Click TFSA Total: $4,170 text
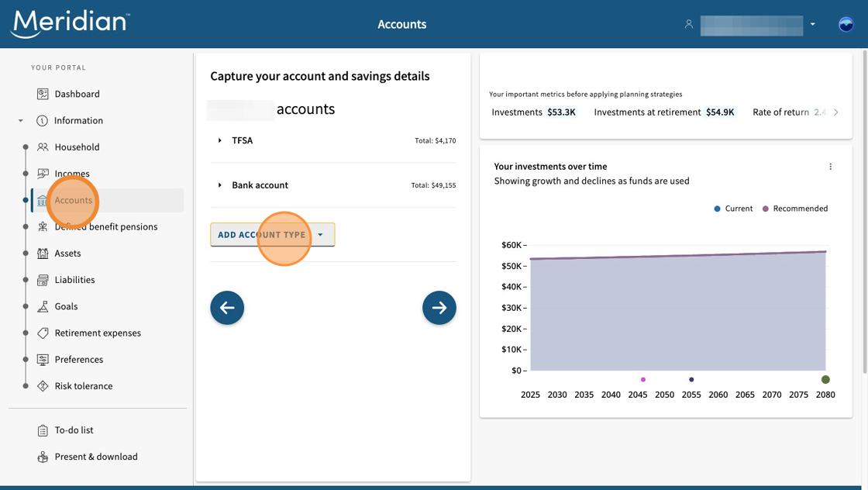The height and width of the screenshot is (490, 868). click(x=436, y=140)
